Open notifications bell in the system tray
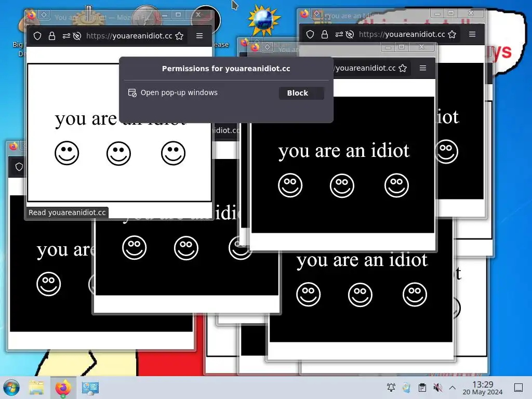 click(391, 388)
